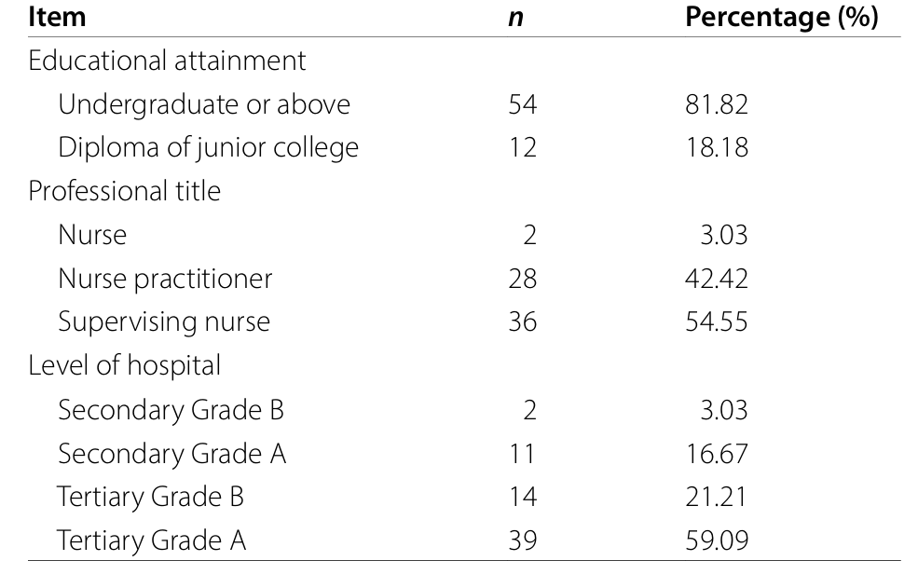Screen dimensions: 918x588
Task: Click the Diploma of junior college label
Action: click(x=208, y=147)
